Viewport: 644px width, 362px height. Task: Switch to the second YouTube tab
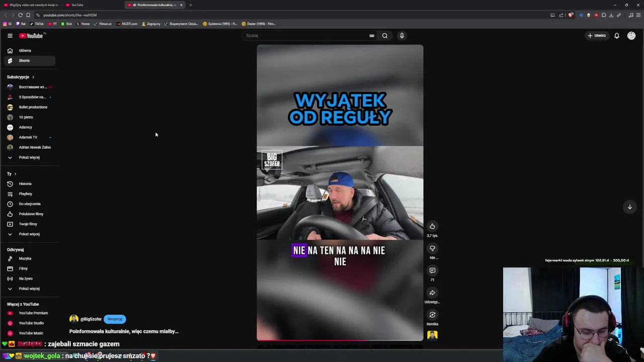pos(93,5)
